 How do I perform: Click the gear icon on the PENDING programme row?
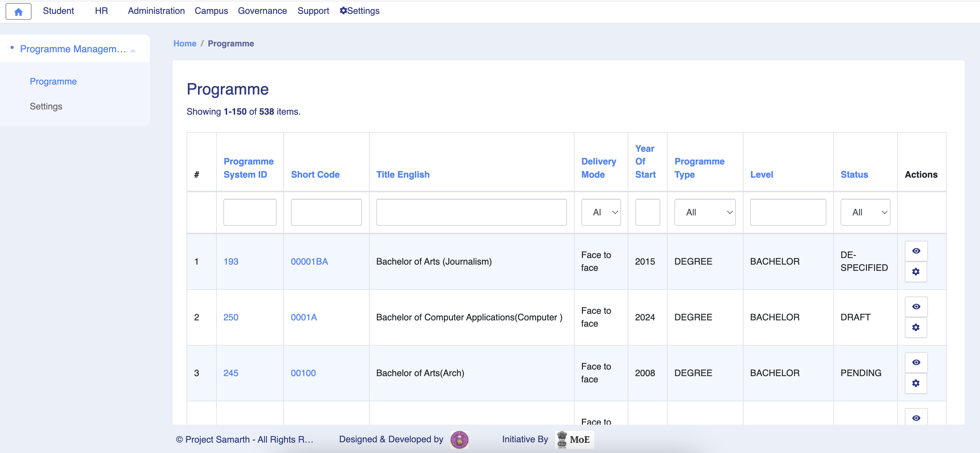point(916,383)
